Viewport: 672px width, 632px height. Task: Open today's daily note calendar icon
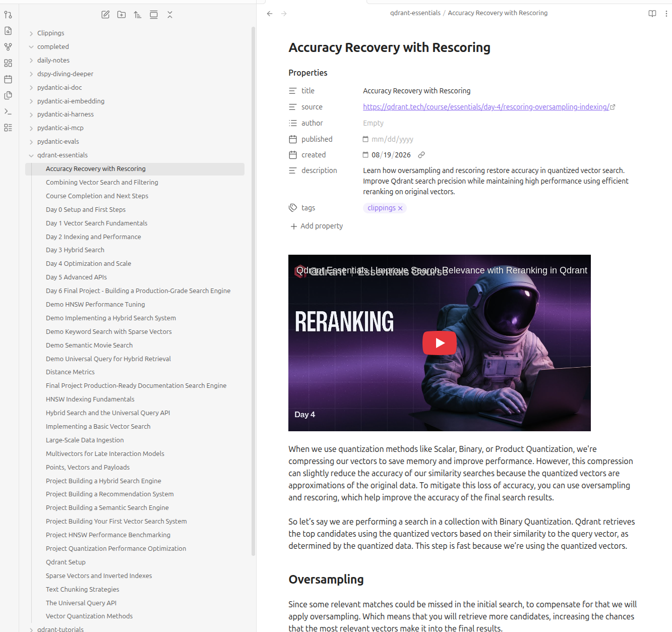click(x=8, y=79)
